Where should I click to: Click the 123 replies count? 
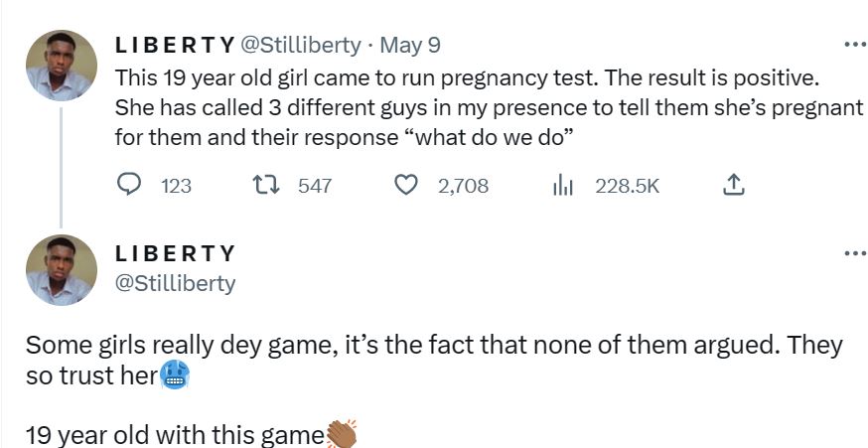pyautogui.click(x=176, y=186)
